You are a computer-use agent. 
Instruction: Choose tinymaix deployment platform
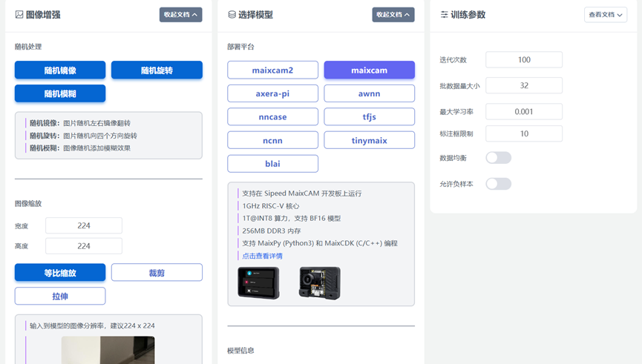370,140
